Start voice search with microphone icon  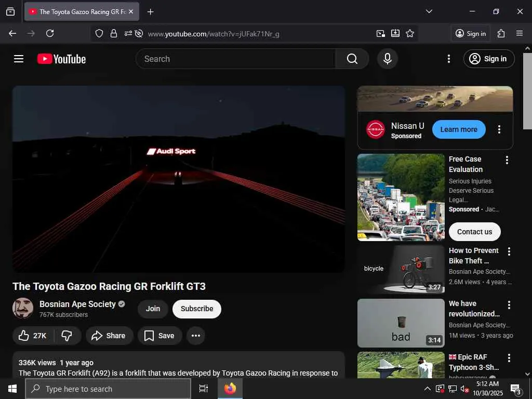point(388,59)
